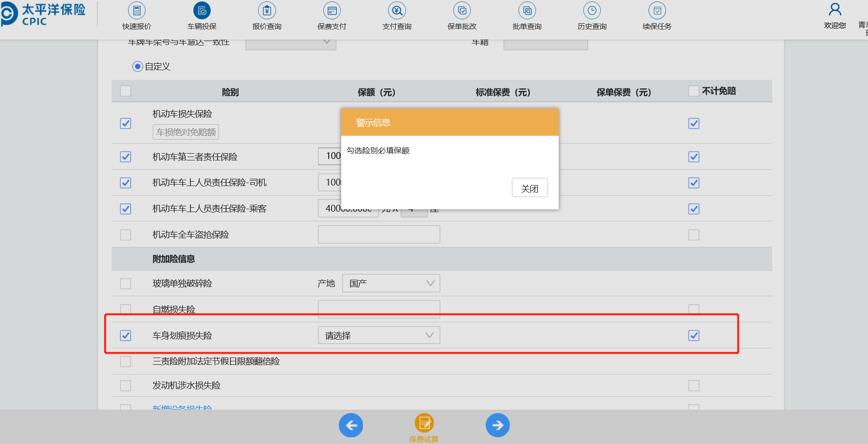Open 车身划痕损失险 请选择 dropdown
Screen dimensions: 868x444
[379, 335]
